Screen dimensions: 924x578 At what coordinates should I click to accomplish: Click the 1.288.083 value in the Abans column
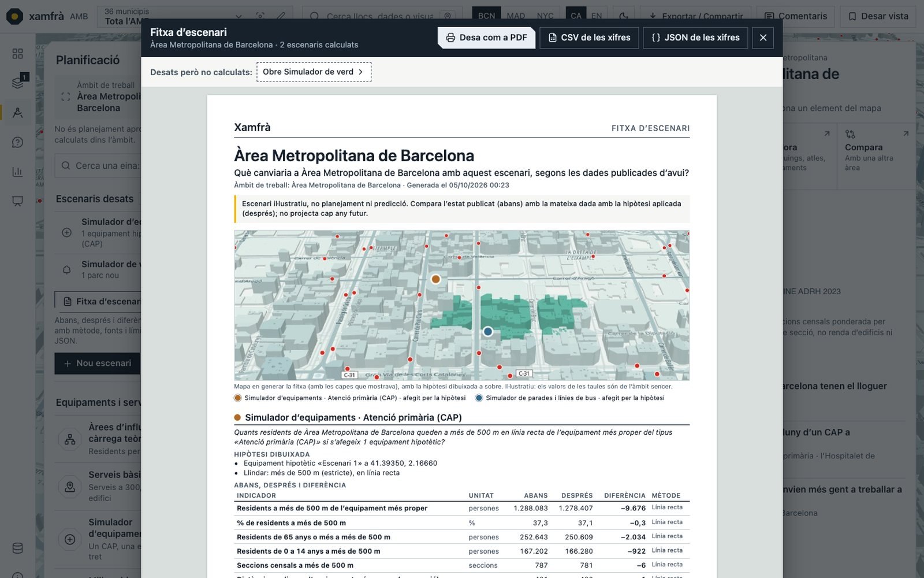(530, 509)
